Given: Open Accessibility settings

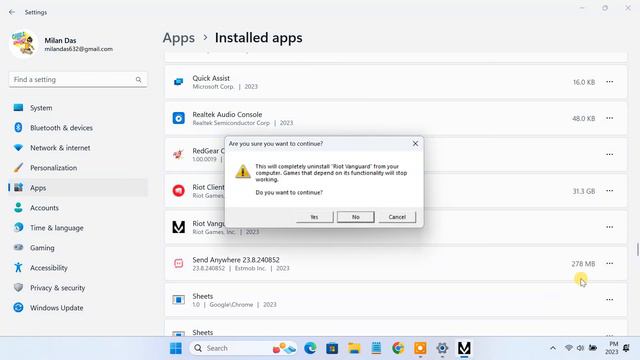Looking at the screenshot, I should (x=78, y=268).
